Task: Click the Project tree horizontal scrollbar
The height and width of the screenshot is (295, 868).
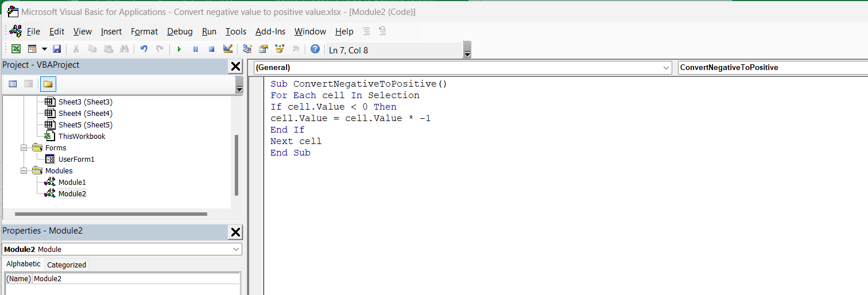Action: click(110, 214)
